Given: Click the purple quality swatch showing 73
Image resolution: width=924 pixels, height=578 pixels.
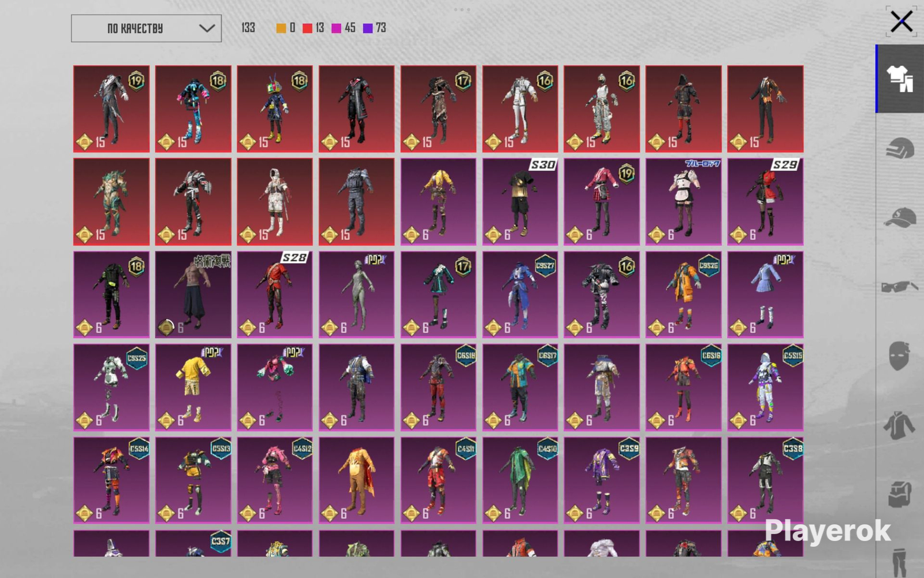Looking at the screenshot, I should coord(367,28).
